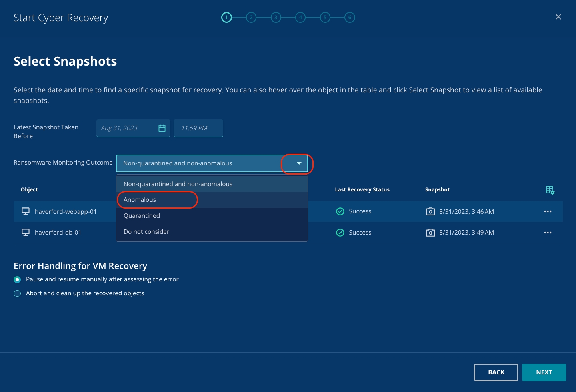Click the BACK button
The width and height of the screenshot is (576, 392).
(496, 372)
